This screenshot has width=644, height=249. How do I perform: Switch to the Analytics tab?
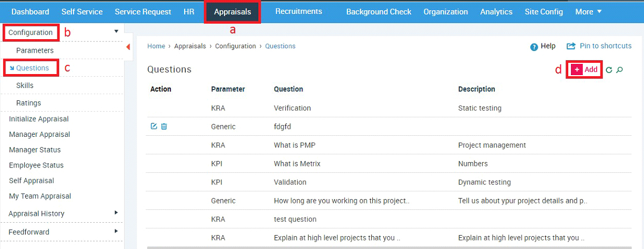(496, 12)
